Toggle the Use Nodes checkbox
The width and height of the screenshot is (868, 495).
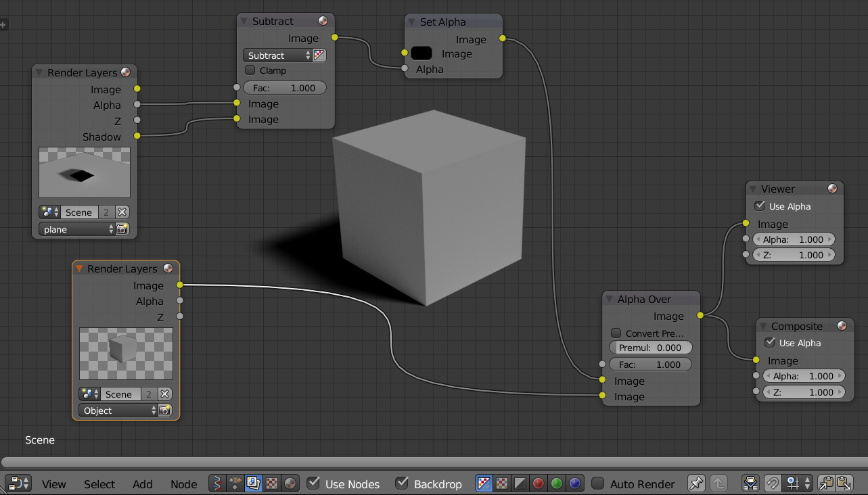(x=313, y=484)
